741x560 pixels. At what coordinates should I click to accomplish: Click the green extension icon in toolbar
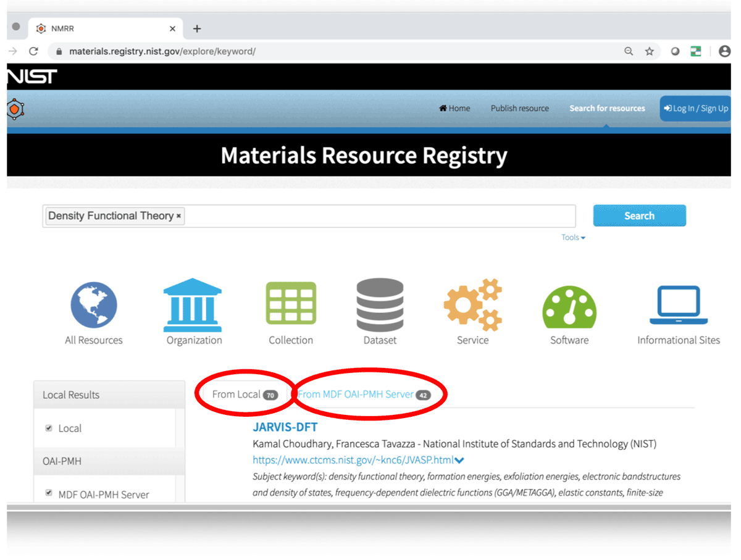[696, 51]
